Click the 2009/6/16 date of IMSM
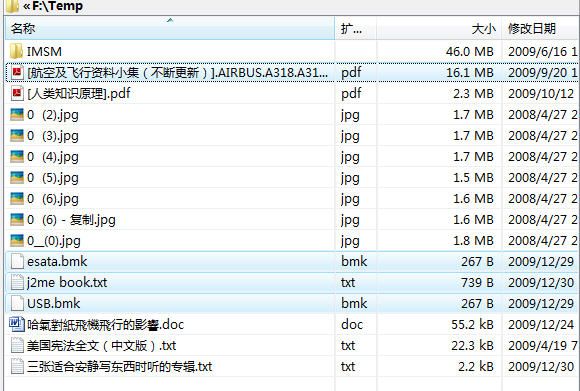This screenshot has height=391, width=580. (543, 51)
